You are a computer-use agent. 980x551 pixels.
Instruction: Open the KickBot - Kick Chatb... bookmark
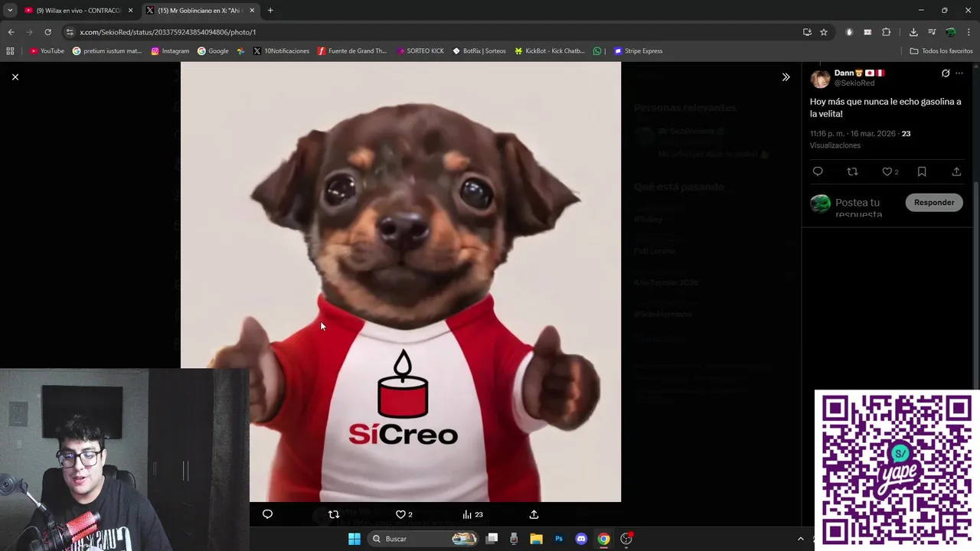point(550,51)
